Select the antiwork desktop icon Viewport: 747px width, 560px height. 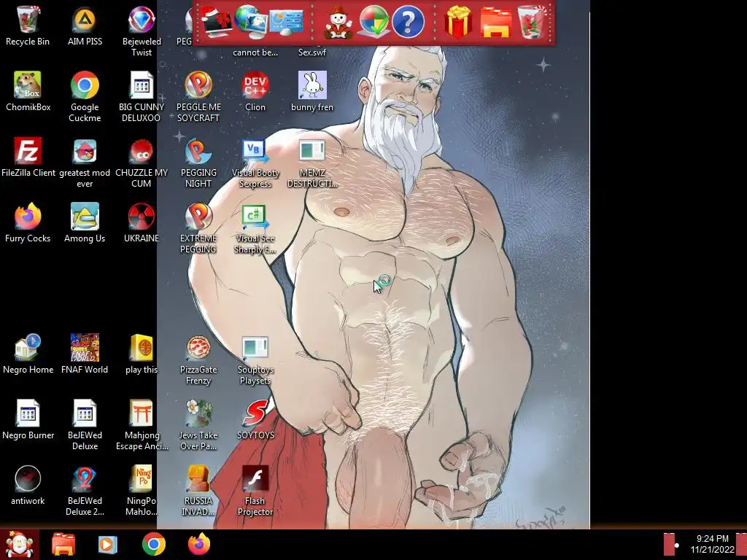click(x=28, y=485)
